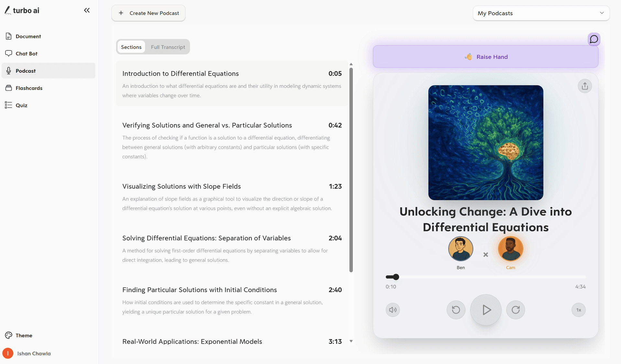621x364 pixels.
Task: Select host Cam avatar
Action: pos(510,249)
